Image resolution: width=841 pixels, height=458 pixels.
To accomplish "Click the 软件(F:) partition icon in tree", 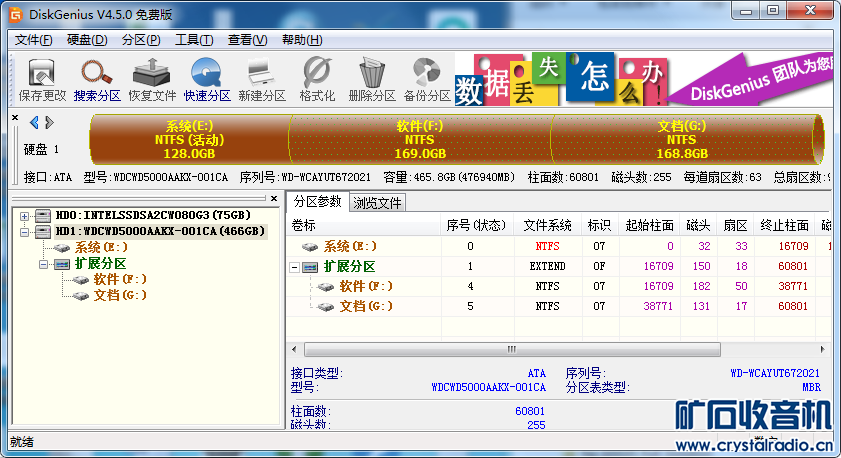I will coord(80,279).
